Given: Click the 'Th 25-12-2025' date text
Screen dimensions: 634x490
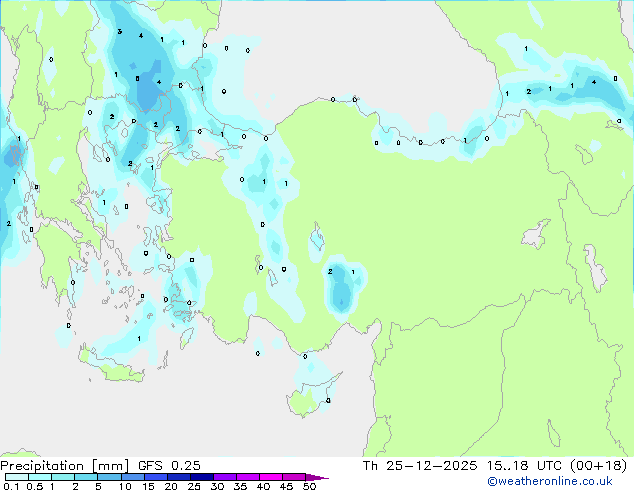Looking at the screenshot, I should click(x=420, y=466).
